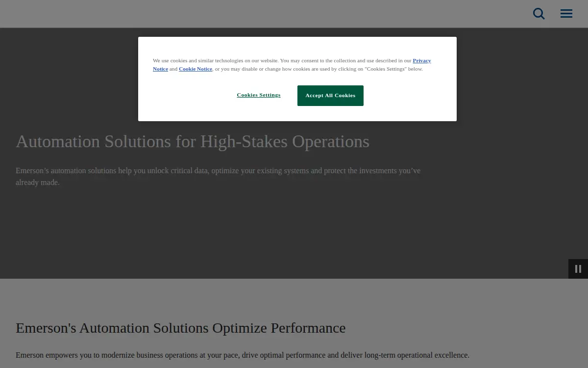This screenshot has width=588, height=368.
Task: Open Cookies Settings link
Action: 259,95
